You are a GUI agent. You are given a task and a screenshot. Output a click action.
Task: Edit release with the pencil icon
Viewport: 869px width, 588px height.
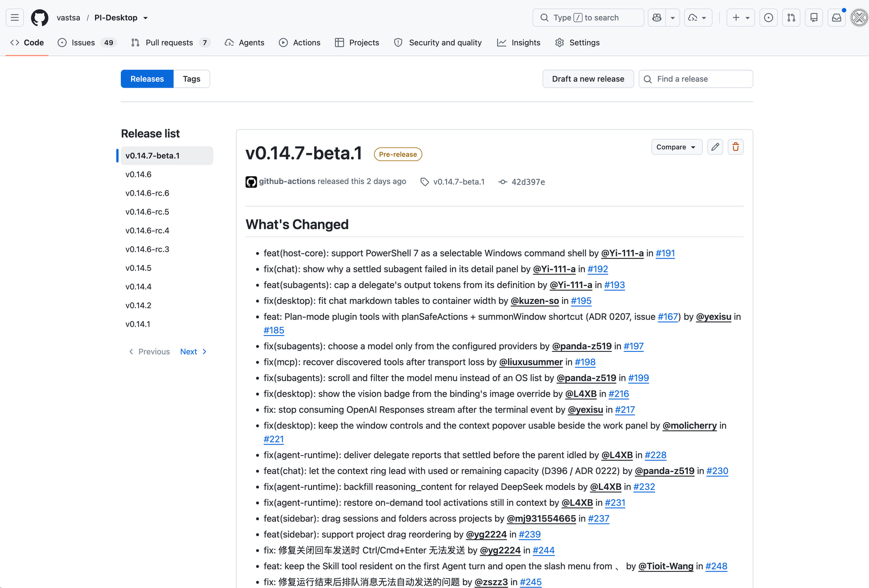(x=715, y=147)
